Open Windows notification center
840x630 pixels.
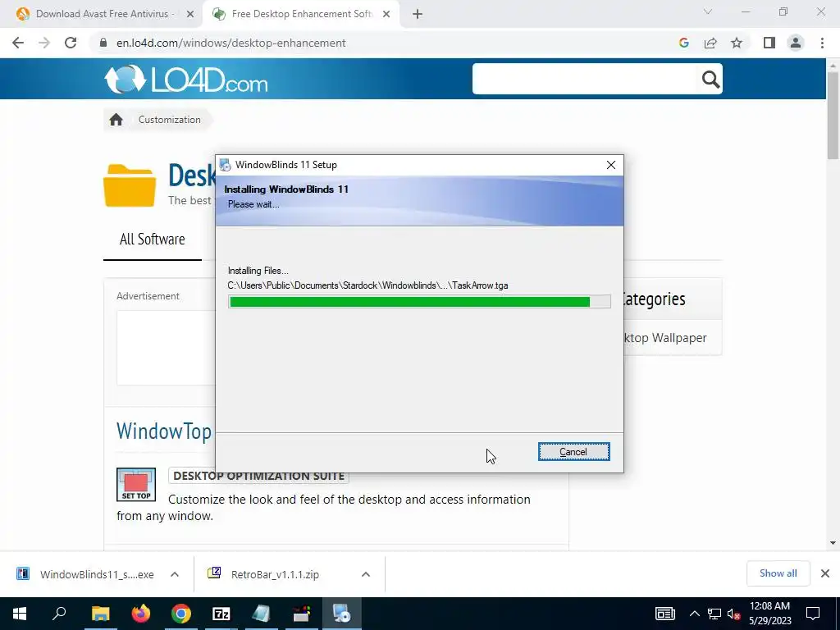(813, 614)
